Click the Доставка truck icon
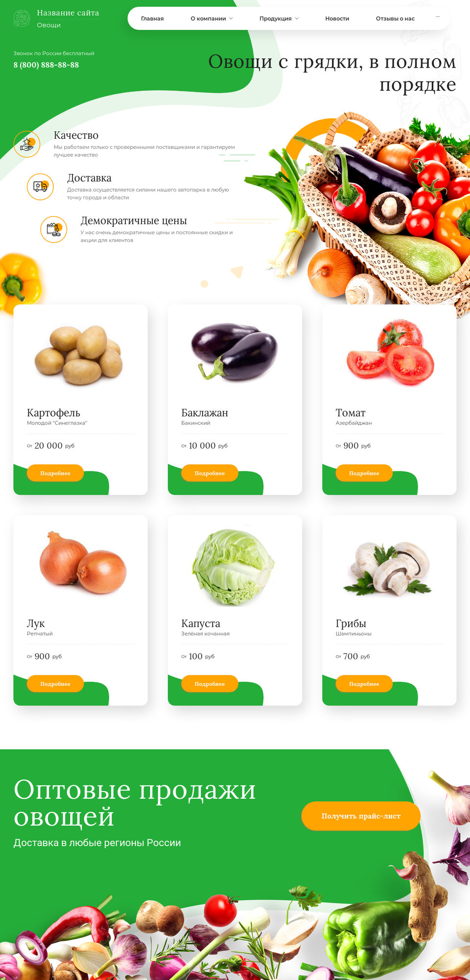 (40, 187)
